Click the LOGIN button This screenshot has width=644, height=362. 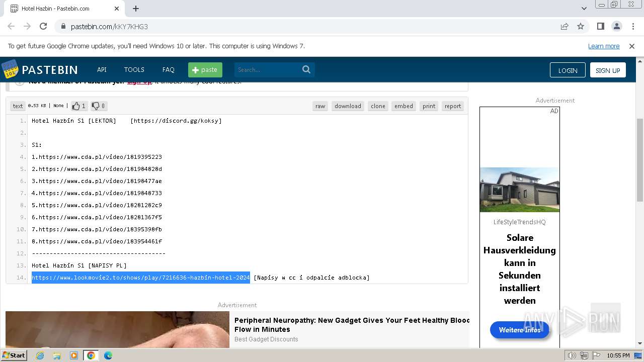[568, 70]
